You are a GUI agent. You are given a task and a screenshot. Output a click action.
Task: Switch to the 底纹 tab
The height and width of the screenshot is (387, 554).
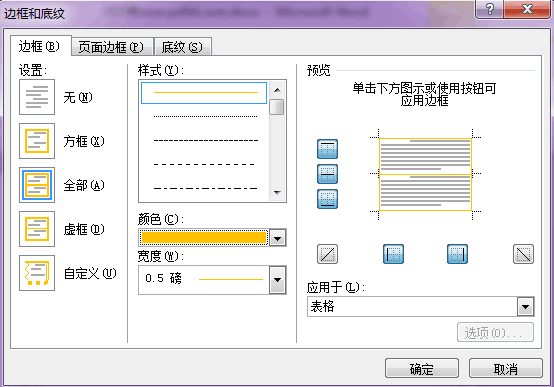click(182, 47)
